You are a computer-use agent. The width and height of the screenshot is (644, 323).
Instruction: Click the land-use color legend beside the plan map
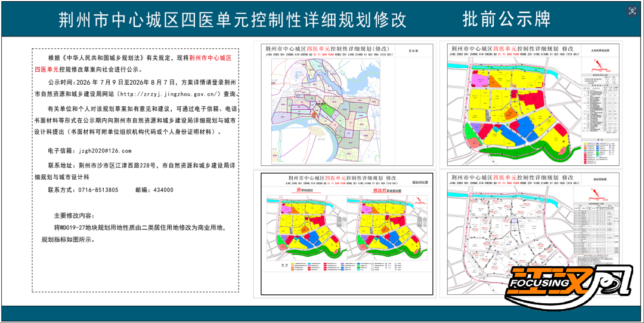click(x=600, y=152)
